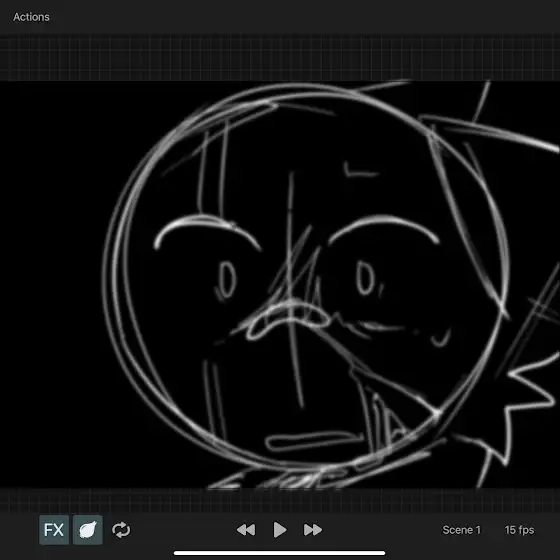Skip ahead with the fast-forward button
This screenshot has width=560, height=560.
click(313, 530)
